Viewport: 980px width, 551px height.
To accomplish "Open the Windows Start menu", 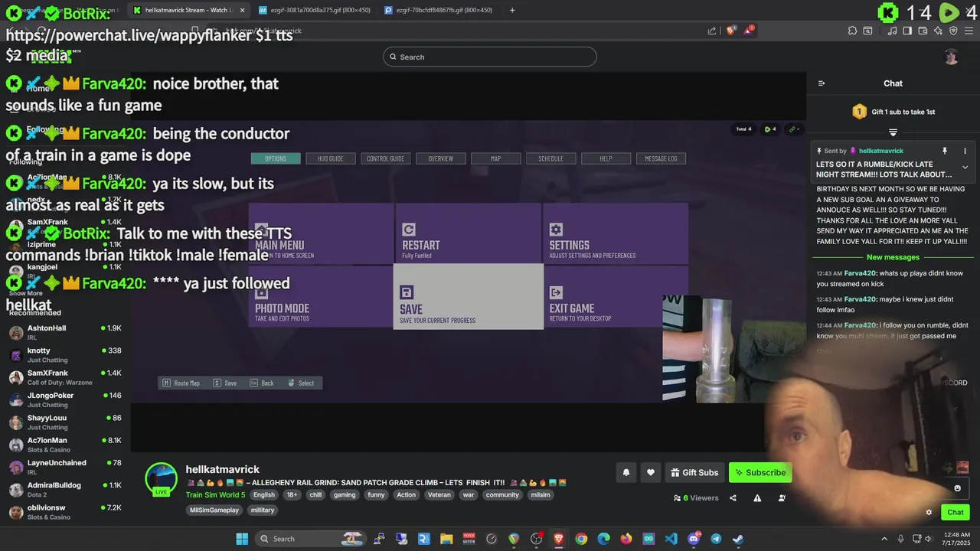I will tap(242, 539).
